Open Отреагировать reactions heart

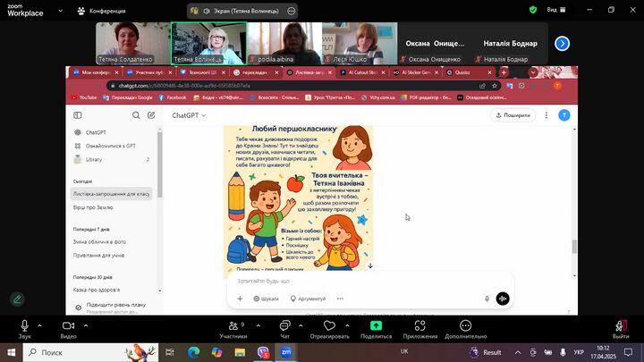tap(329, 329)
